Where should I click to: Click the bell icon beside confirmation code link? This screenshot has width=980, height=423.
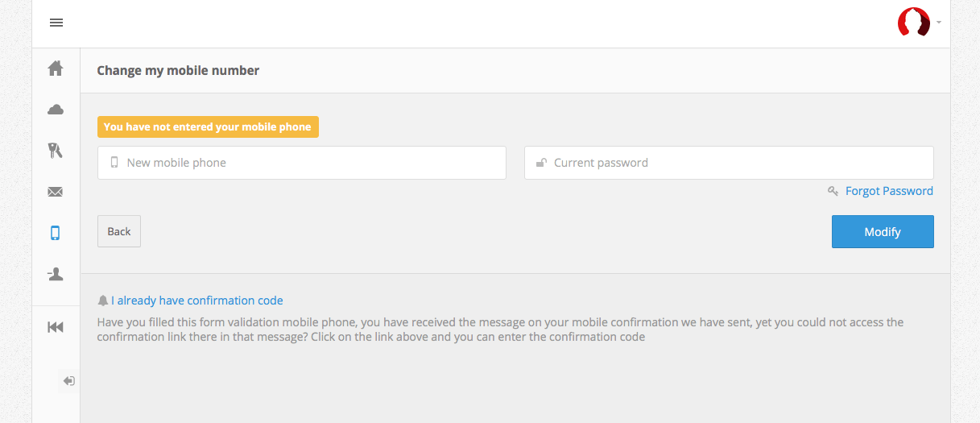[102, 301]
